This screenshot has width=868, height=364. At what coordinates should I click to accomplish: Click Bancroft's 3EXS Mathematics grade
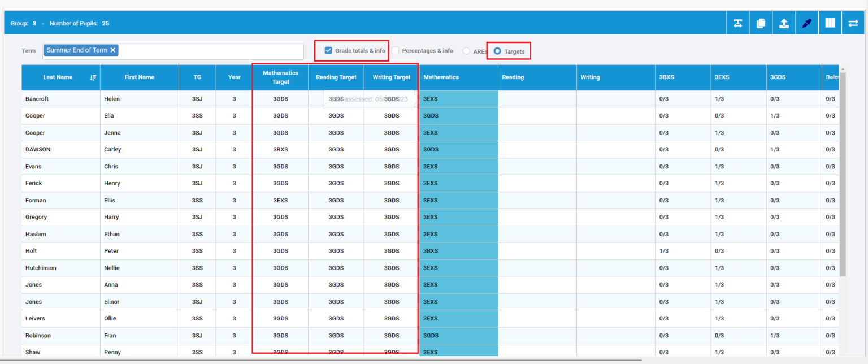[429, 99]
